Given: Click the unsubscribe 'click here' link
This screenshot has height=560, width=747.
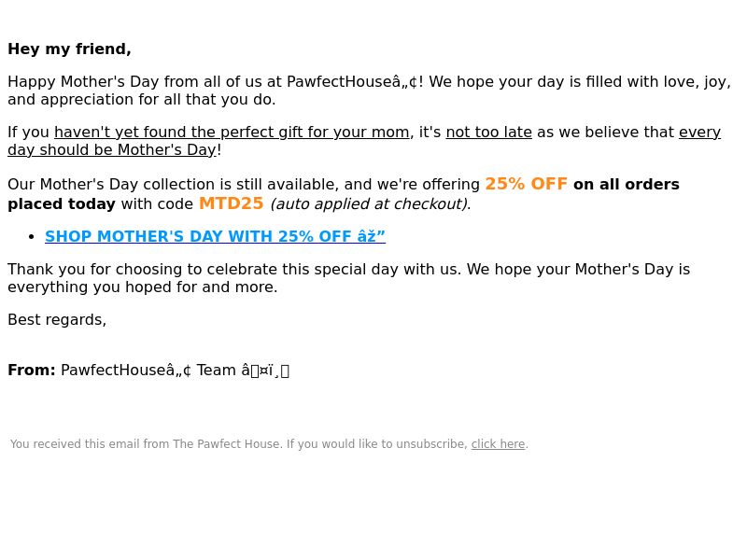Looking at the screenshot, I should pos(498,444).
